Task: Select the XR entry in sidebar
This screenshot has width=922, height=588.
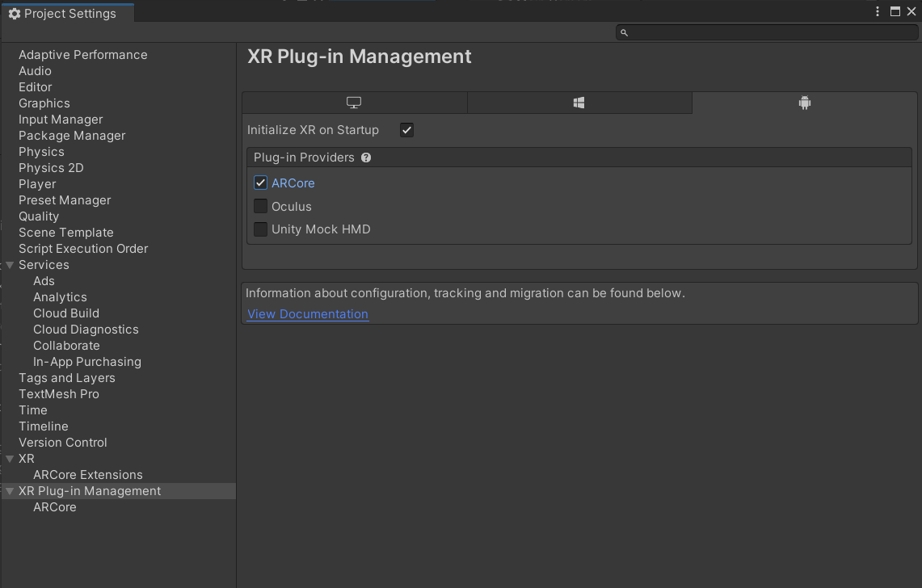Action: pyautogui.click(x=27, y=459)
